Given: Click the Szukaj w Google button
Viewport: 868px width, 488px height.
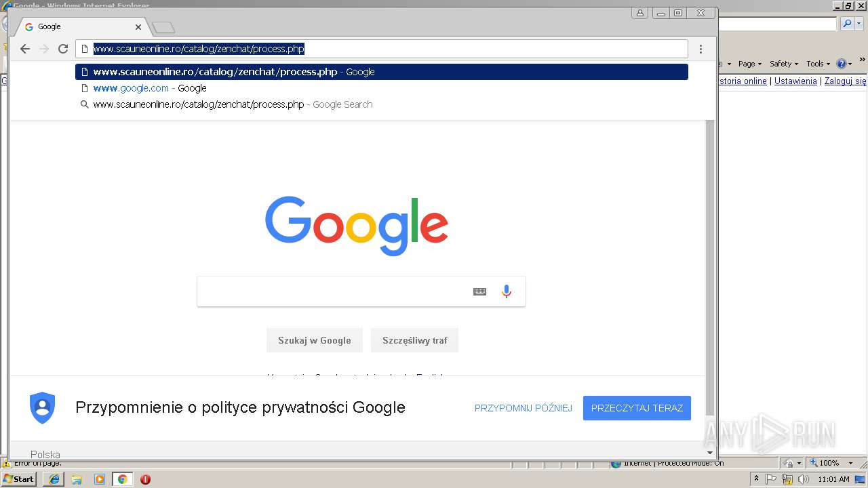Looking at the screenshot, I should pyautogui.click(x=315, y=340).
